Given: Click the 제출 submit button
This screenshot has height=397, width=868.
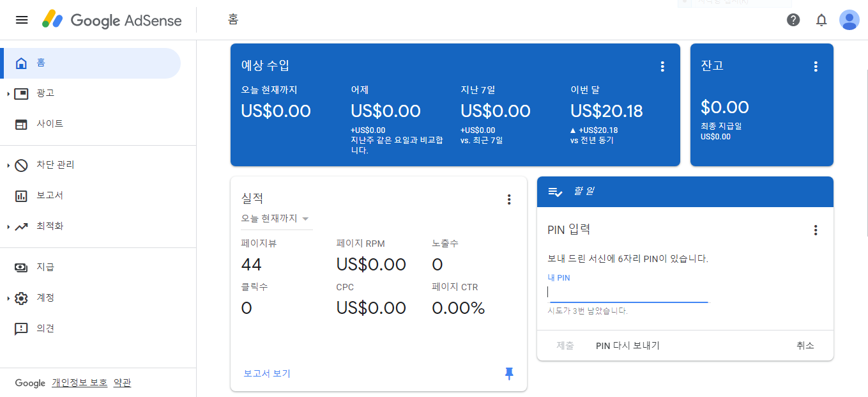Looking at the screenshot, I should coord(565,345).
